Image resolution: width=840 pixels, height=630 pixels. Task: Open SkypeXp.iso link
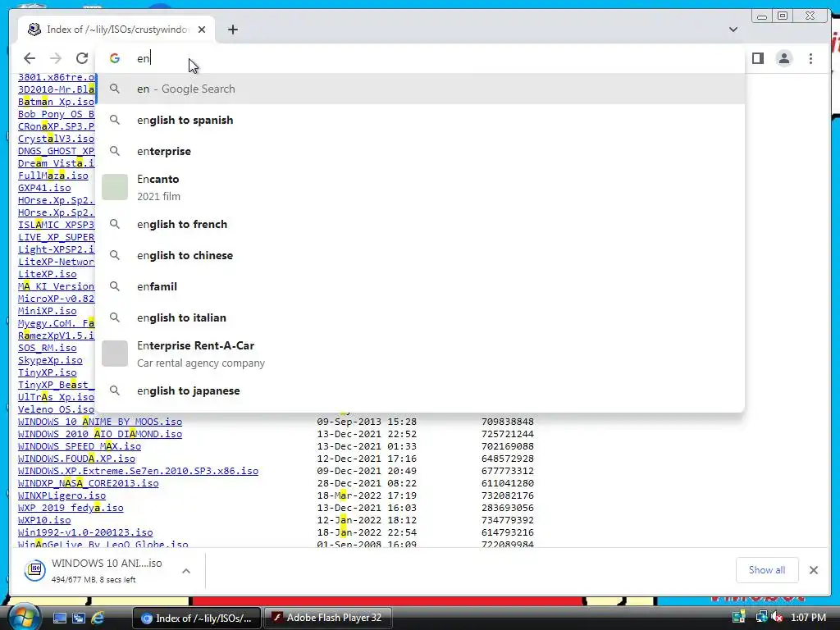pos(50,360)
